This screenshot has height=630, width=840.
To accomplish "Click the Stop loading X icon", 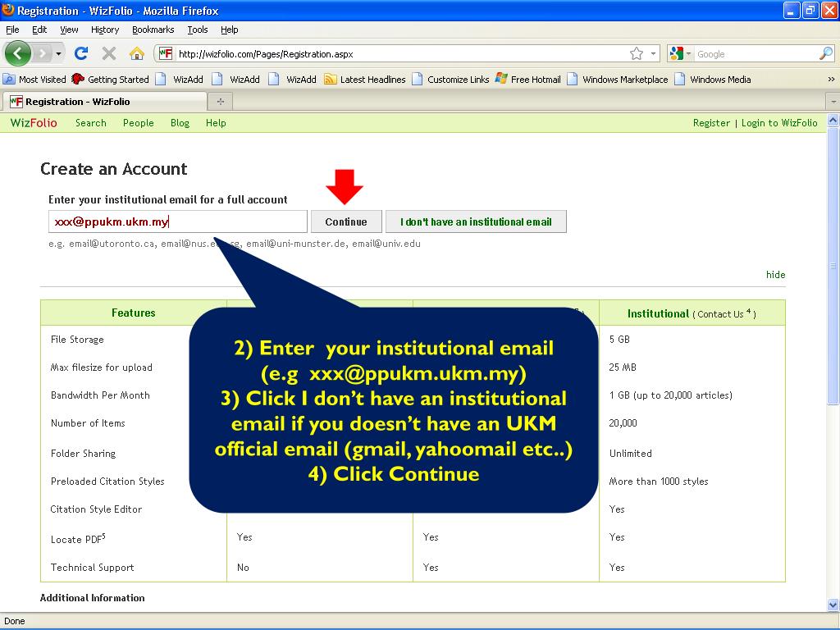I will (109, 53).
